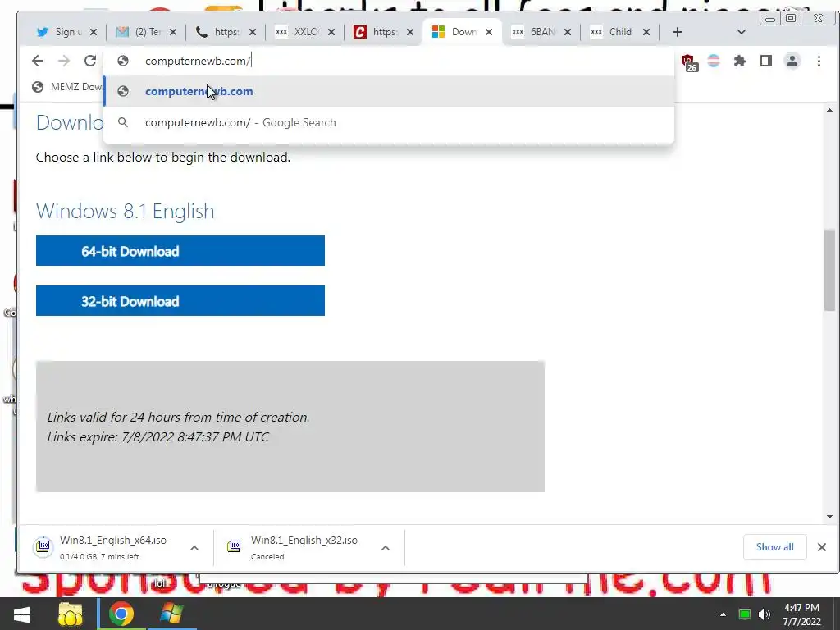Close the 6BAN tab
The image size is (840, 630).
[568, 32]
